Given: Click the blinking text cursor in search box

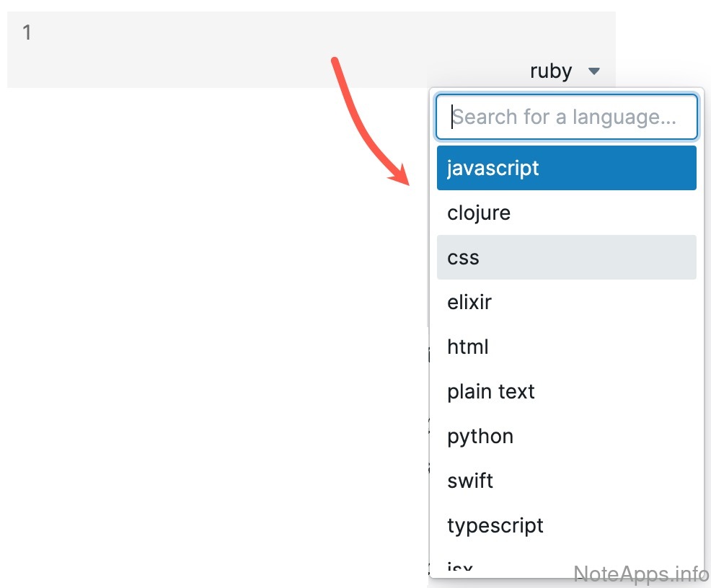Looking at the screenshot, I should point(452,117).
